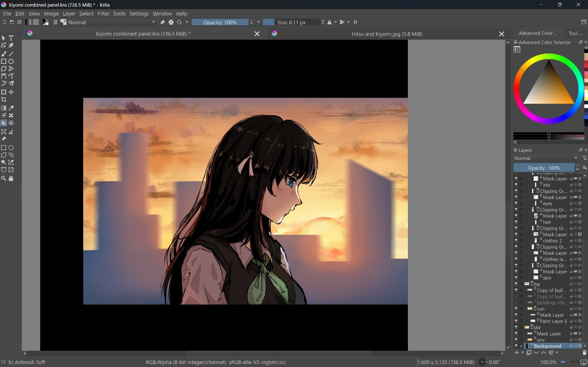This screenshot has width=588, height=367.
Task: Open the Filter menu
Action: pos(103,14)
